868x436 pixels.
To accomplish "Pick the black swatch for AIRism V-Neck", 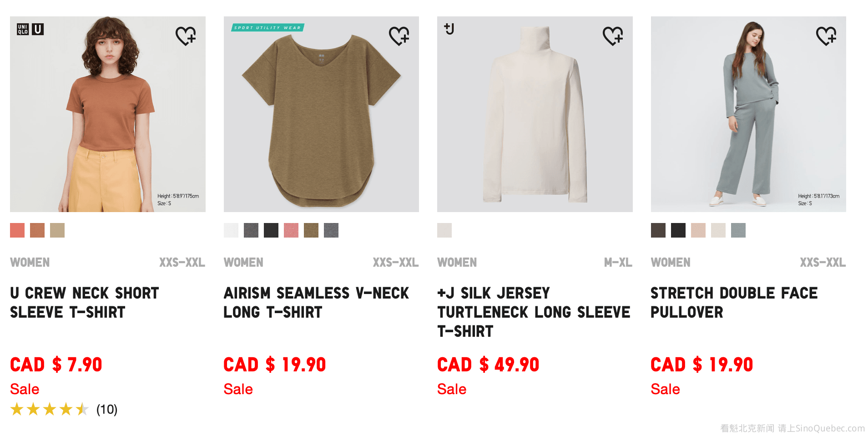I will 271,230.
